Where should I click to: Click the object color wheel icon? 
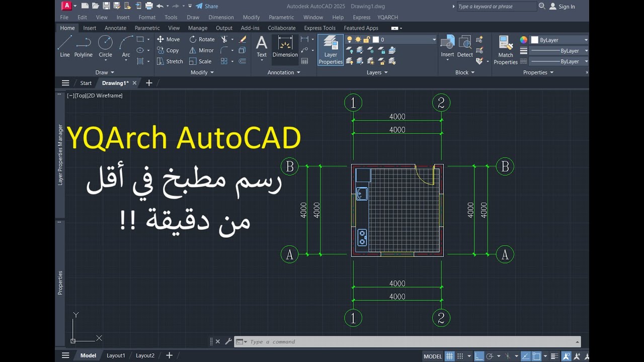(x=524, y=40)
